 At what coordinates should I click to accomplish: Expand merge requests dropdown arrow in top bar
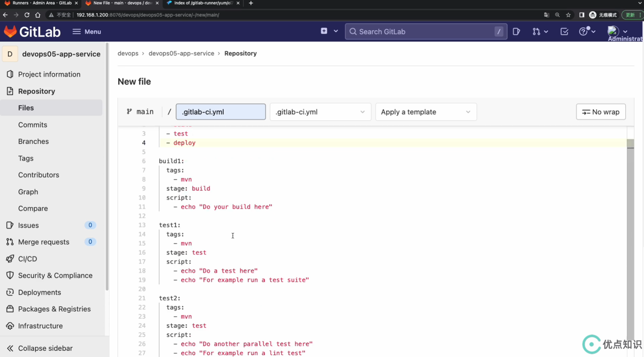pos(546,32)
